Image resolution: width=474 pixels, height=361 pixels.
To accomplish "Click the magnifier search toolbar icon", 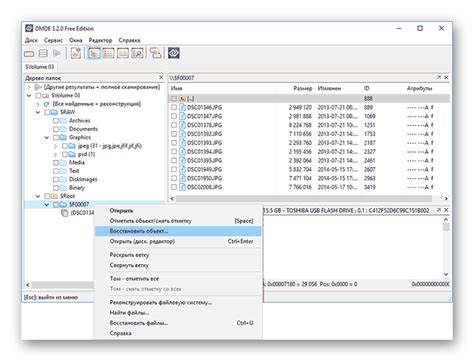I will coord(137,53).
